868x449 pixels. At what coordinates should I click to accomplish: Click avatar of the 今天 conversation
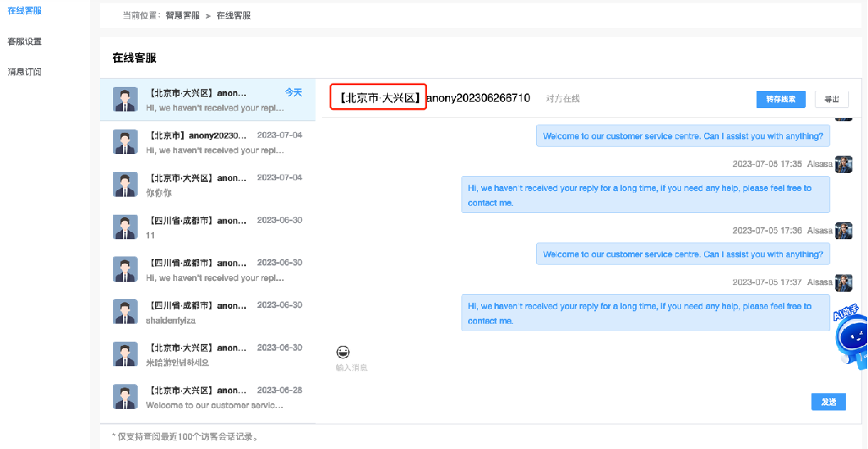125,100
